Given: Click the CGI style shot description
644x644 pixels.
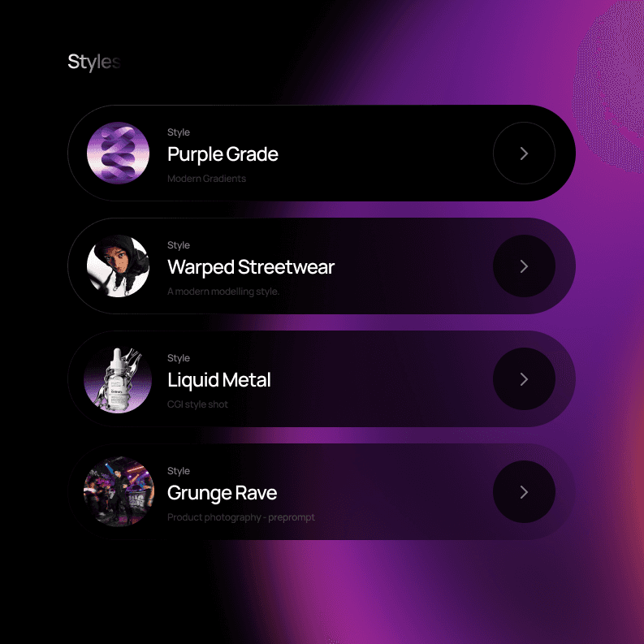Looking at the screenshot, I should pyautogui.click(x=197, y=404).
